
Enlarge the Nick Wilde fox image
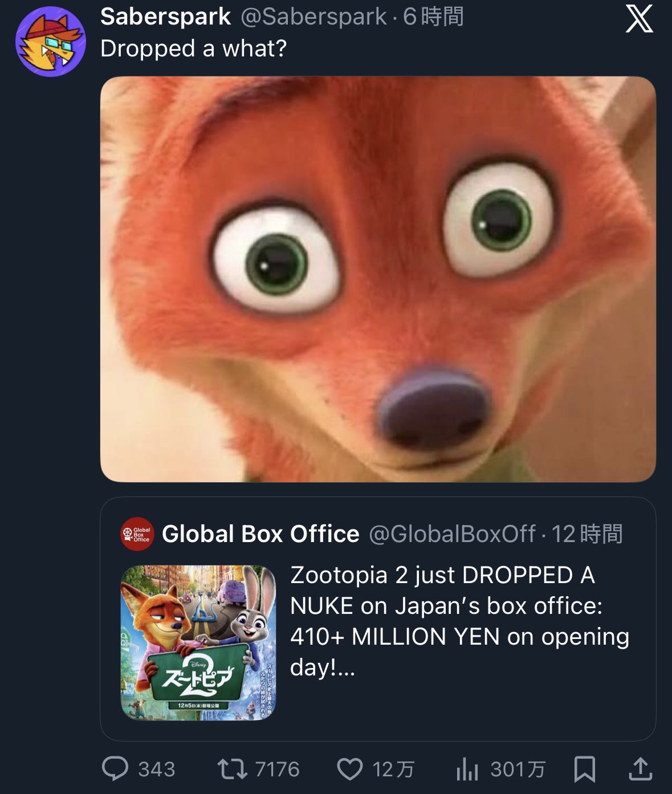click(378, 279)
